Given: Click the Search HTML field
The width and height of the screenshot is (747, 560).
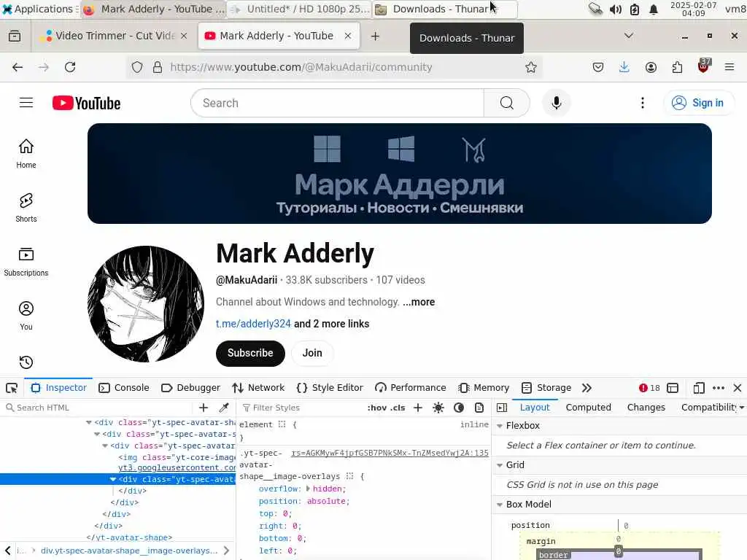Looking at the screenshot, I should [98, 408].
